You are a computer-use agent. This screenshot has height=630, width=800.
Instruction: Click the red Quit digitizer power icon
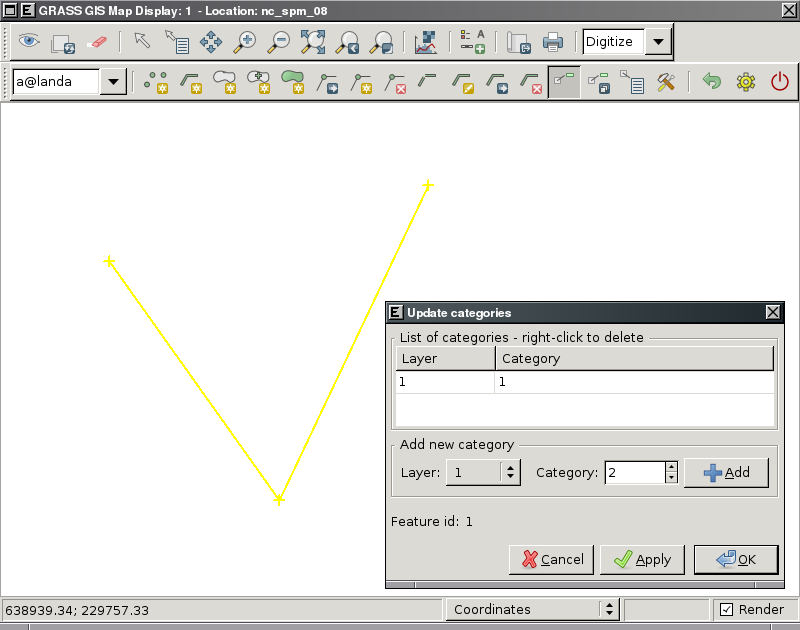pos(780,82)
